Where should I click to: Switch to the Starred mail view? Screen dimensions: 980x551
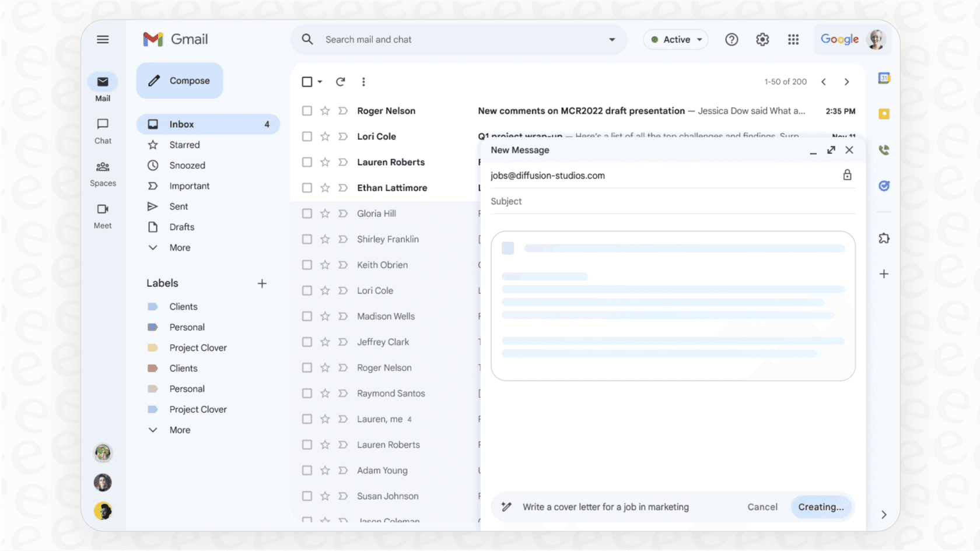point(184,145)
